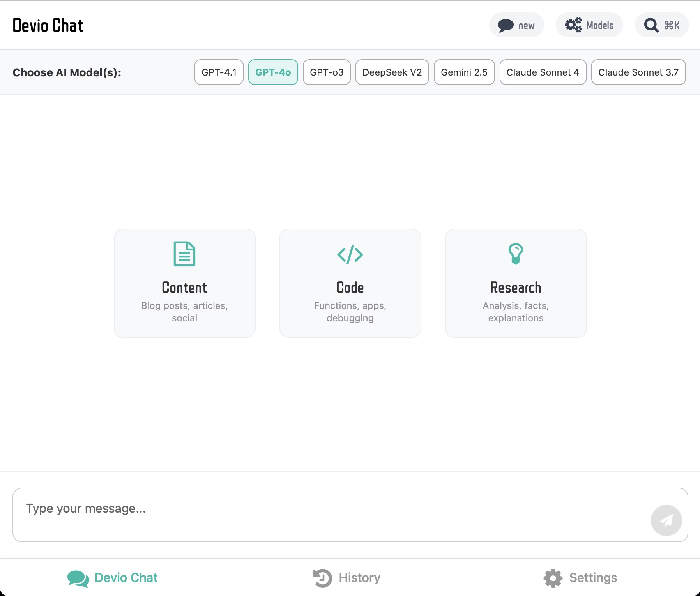Switch to the History tab label
The height and width of the screenshot is (596, 700).
coord(359,578)
